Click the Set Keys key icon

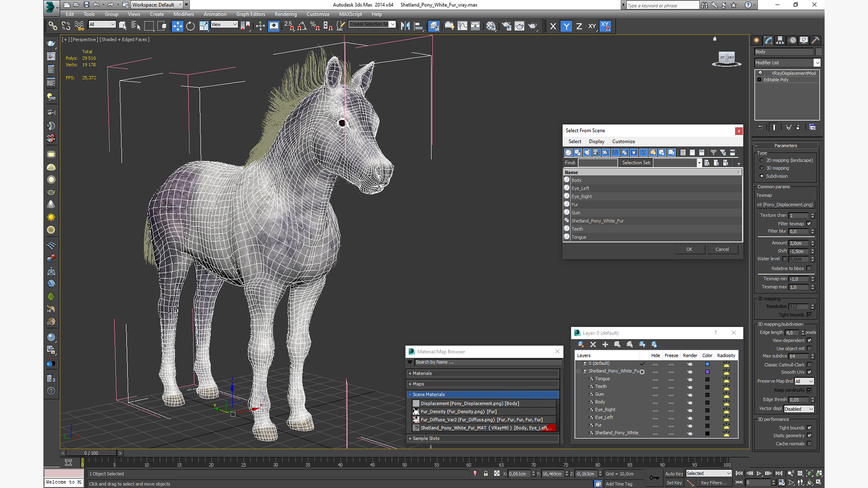[654, 478]
